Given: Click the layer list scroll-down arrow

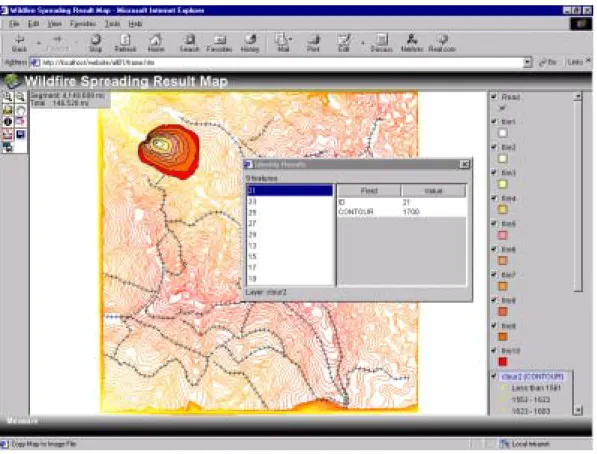Looking at the screenshot, I should [x=578, y=411].
